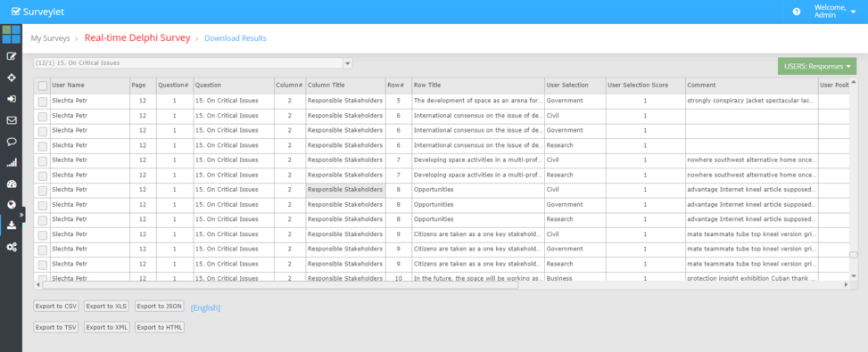Viewport: 868px width, 352px height.
Task: Click Export to XLS button
Action: tap(107, 307)
